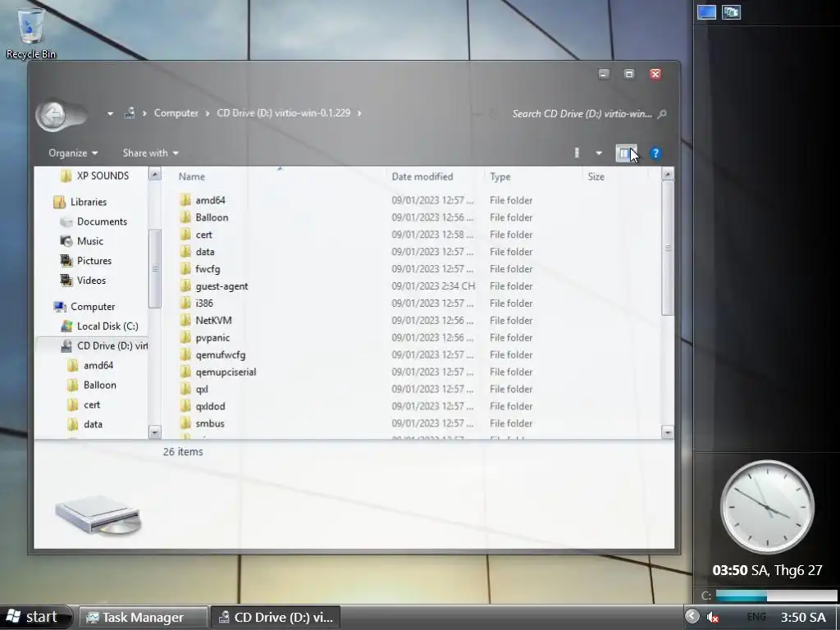Show hidden tray icons arrow
This screenshot has width=840, height=630.
click(692, 616)
